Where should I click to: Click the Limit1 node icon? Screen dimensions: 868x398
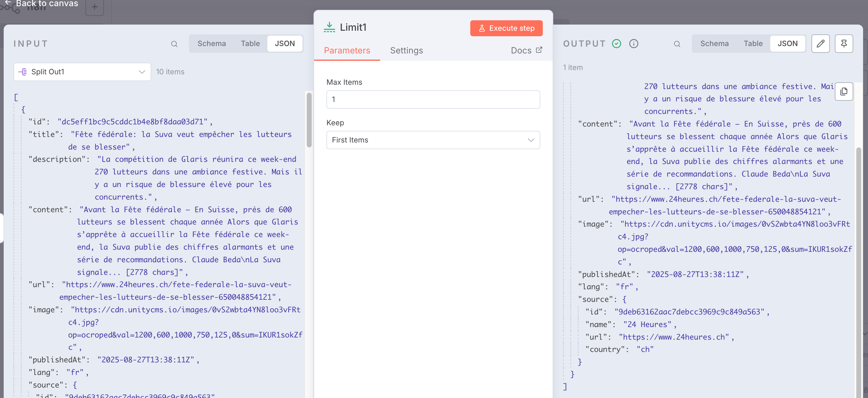coord(329,27)
